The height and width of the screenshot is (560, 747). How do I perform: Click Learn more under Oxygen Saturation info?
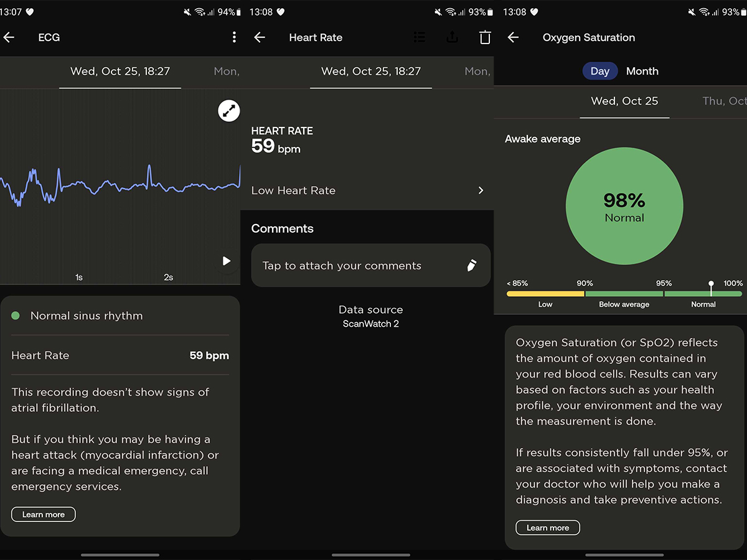click(547, 528)
